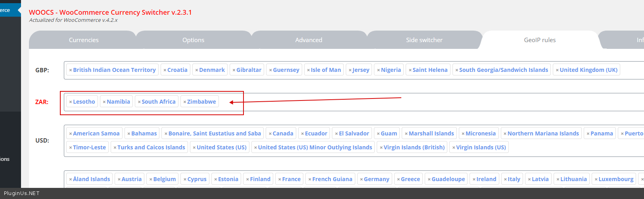This screenshot has height=199, width=644.
Task: Remove South Africa tag from ZAR
Action: point(139,102)
